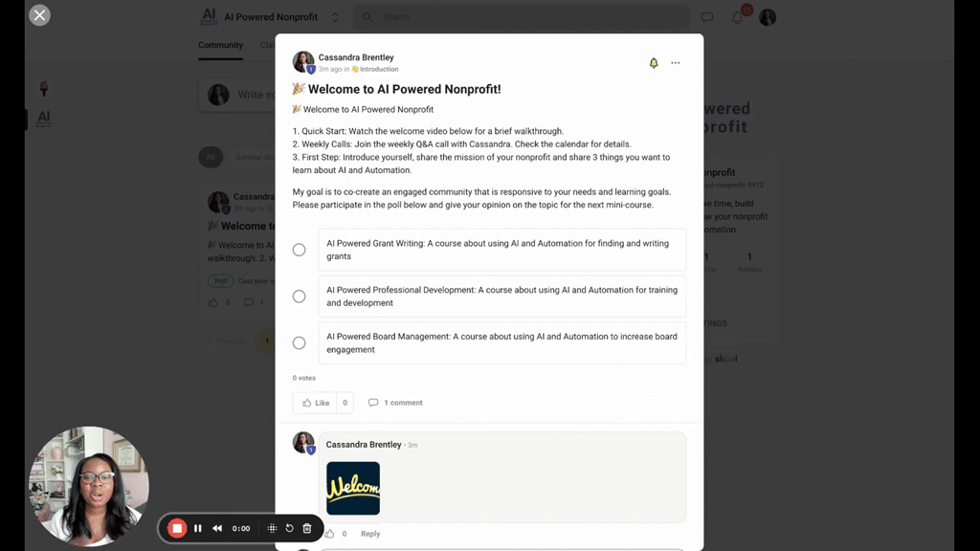Viewport: 980px width, 551px height.
Task: Select the AI Powered Board Management poll option
Action: pyautogui.click(x=299, y=343)
